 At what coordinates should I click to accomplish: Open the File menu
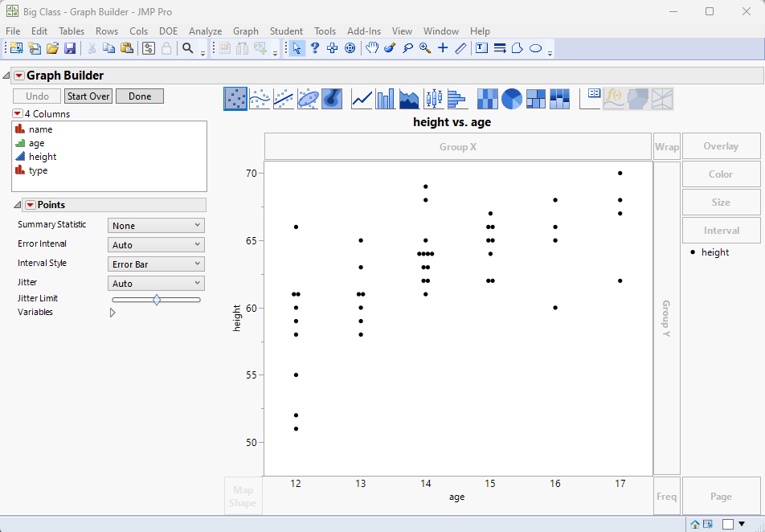click(x=13, y=31)
